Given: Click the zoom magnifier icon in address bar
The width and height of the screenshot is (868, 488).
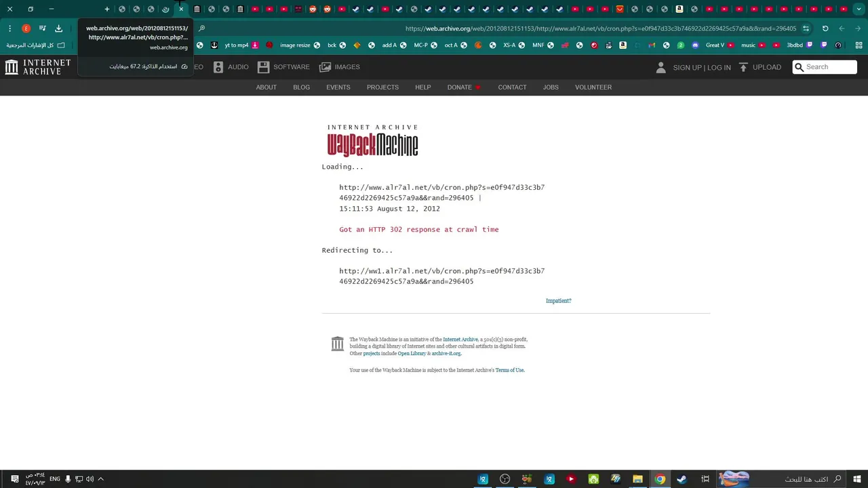Looking at the screenshot, I should coord(201,28).
